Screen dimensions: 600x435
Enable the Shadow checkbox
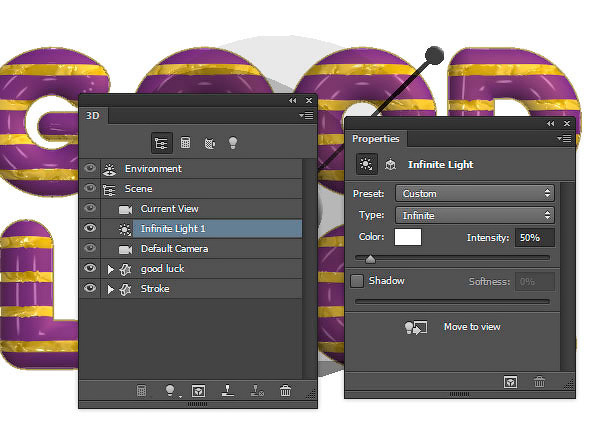coord(357,281)
